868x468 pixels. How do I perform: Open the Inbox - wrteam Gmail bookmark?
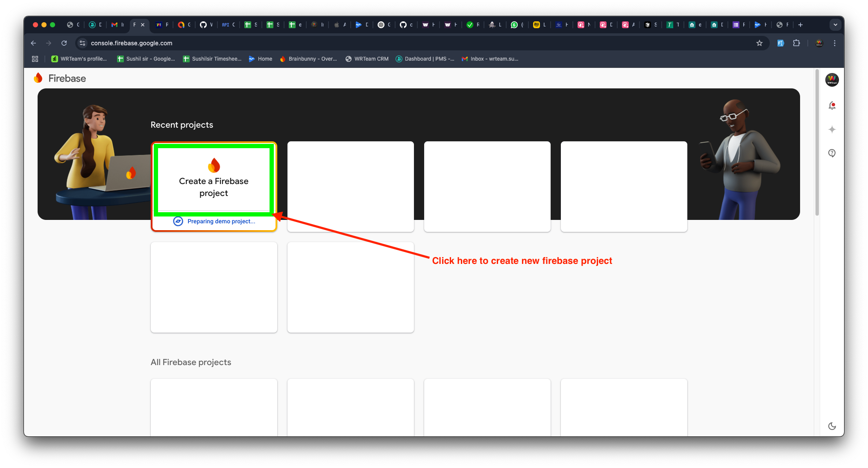[x=490, y=59]
